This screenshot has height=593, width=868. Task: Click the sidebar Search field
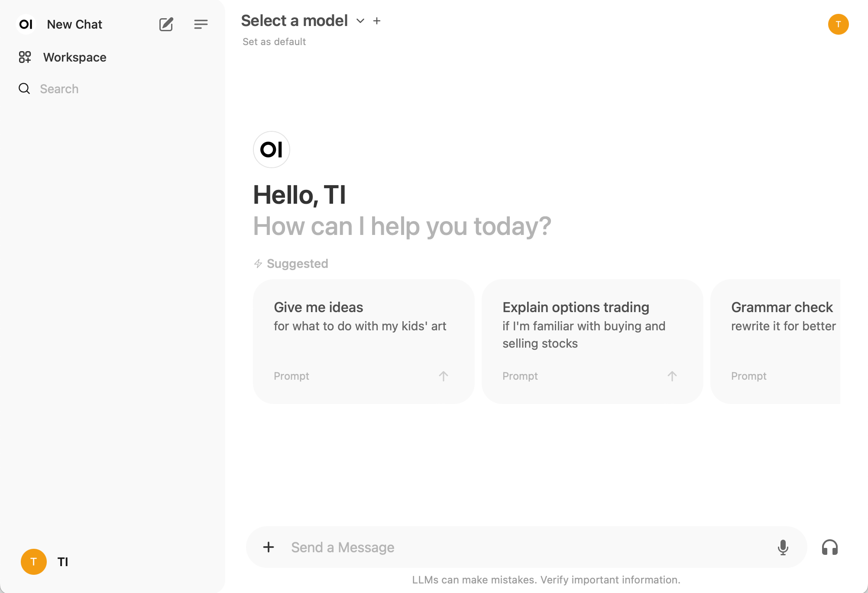click(x=59, y=89)
